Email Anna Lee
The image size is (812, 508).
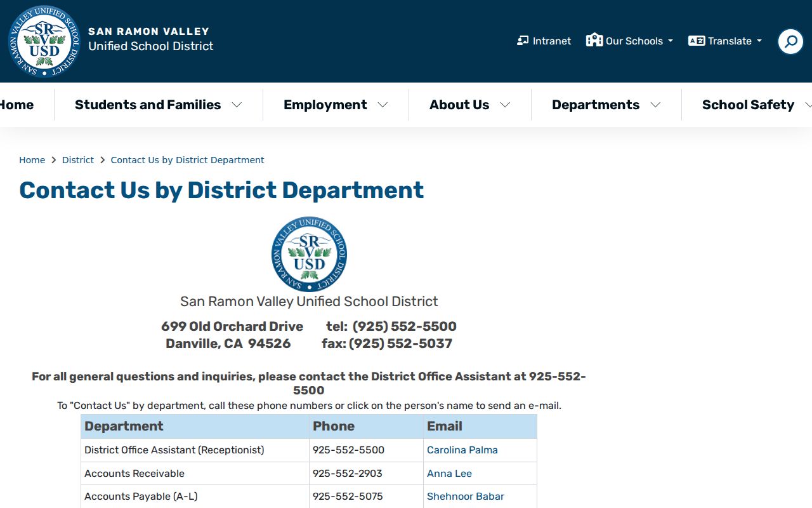(x=449, y=474)
